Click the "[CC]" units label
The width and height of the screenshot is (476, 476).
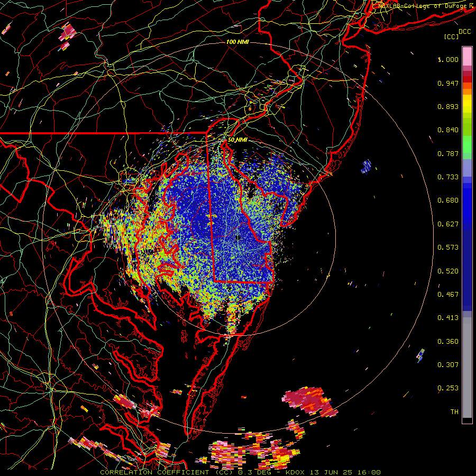(452, 36)
